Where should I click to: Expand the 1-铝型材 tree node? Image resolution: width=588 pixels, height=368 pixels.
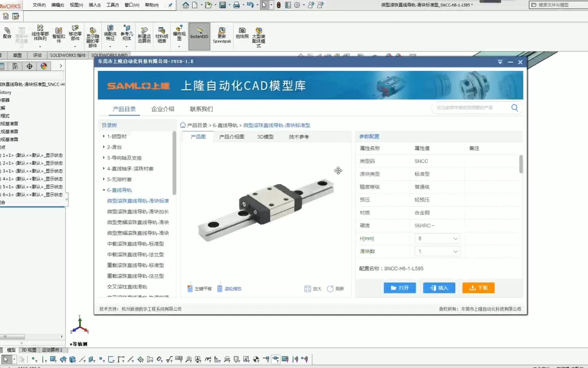[104, 136]
